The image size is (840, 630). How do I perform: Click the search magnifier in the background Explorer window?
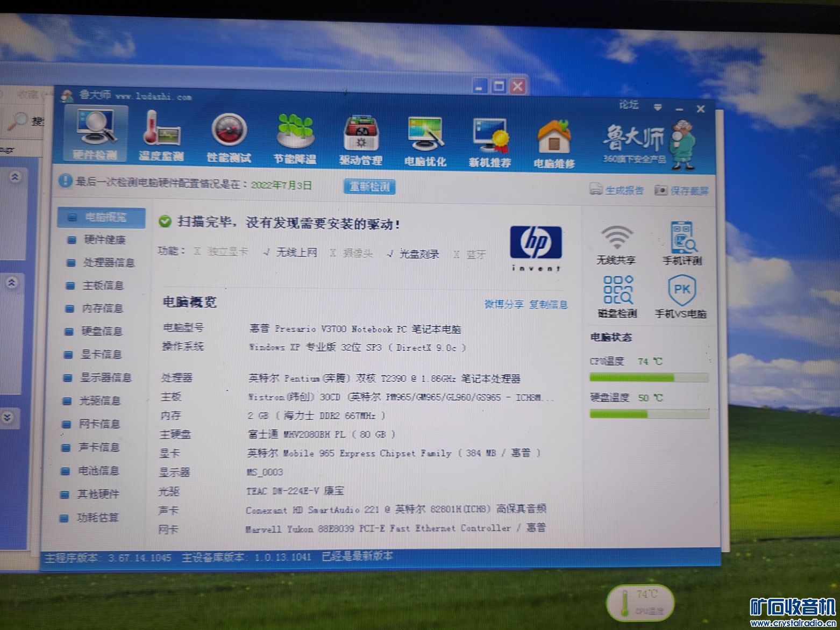click(18, 121)
